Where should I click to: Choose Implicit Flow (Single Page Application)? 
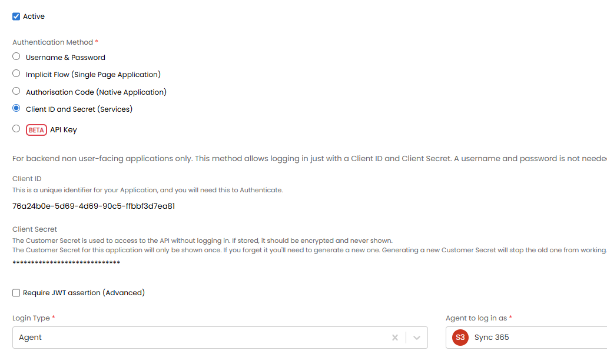click(x=16, y=74)
